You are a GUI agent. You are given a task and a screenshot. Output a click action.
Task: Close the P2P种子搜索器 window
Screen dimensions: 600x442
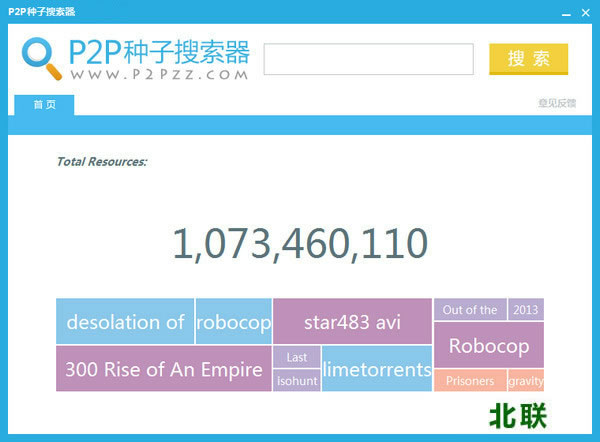tap(586, 11)
